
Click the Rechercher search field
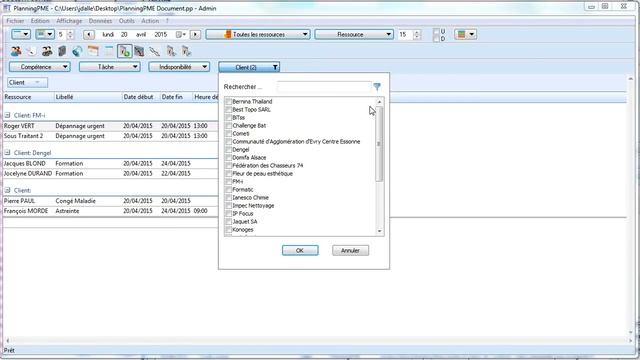click(x=324, y=87)
